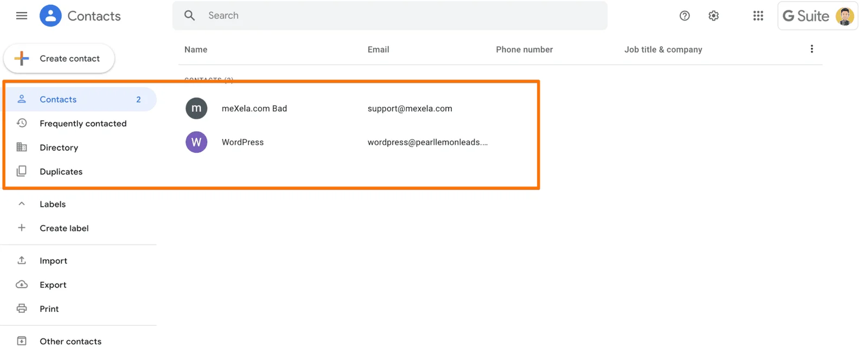Image resolution: width=868 pixels, height=360 pixels.
Task: Click the search magnifier icon
Action: [189, 16]
